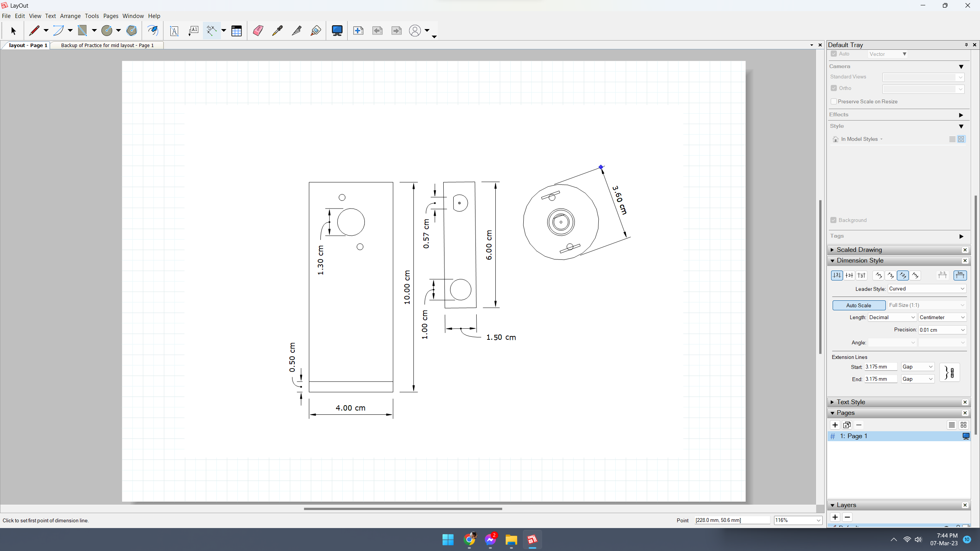Open the Length units dropdown showing Centimeter

coord(942,317)
